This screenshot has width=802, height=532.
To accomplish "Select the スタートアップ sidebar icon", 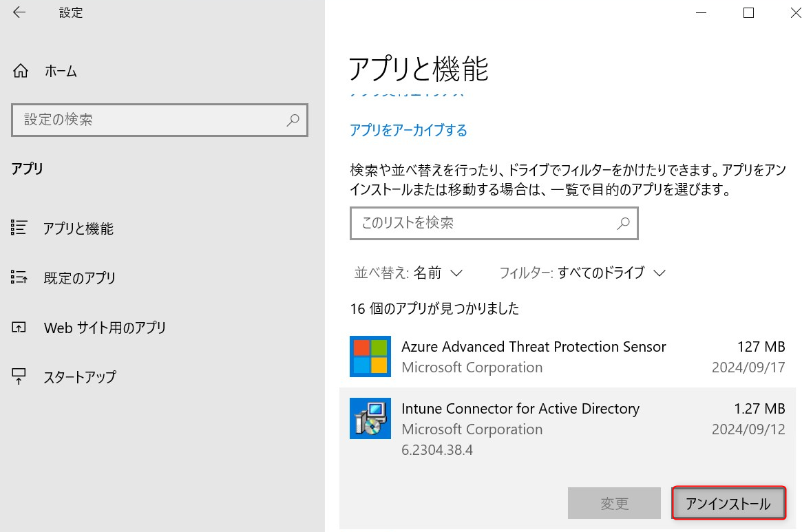I will pos(19,376).
